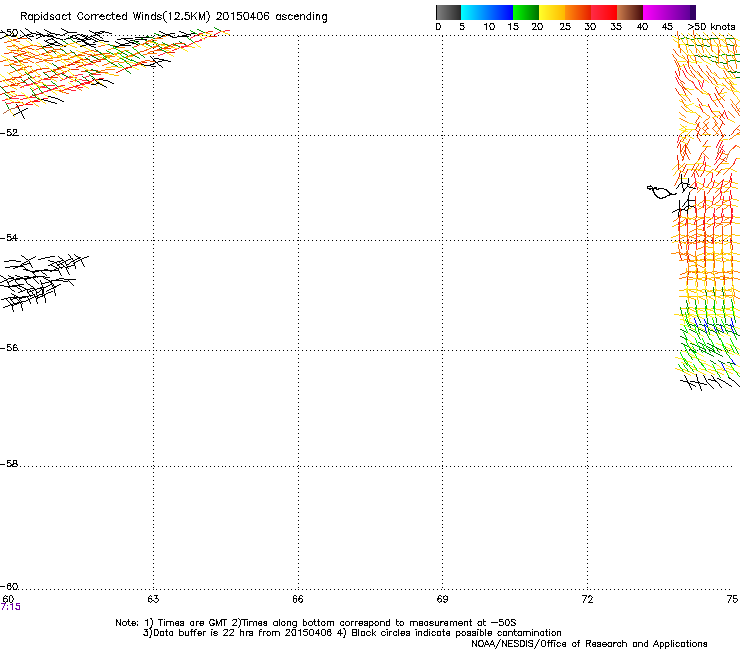Viewport: 740px width, 650px height.
Task: Click the cyan-blue 5-15 knots legend swatch
Action: 487,12
